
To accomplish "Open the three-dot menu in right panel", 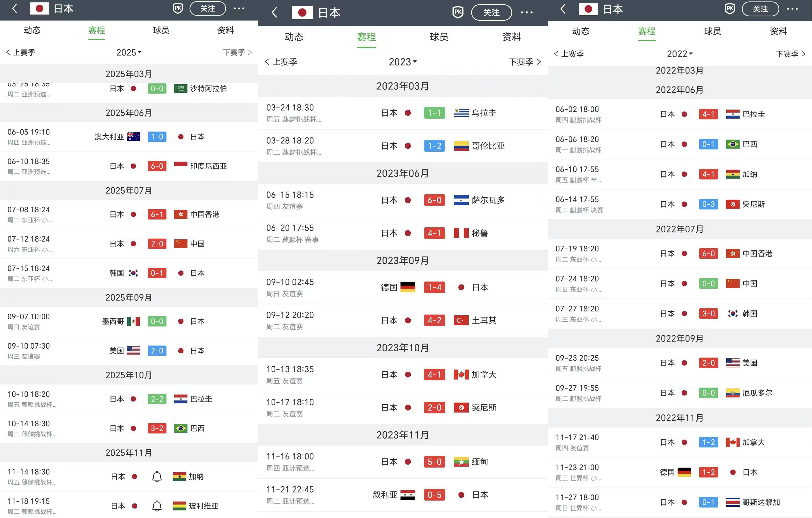I will [792, 9].
